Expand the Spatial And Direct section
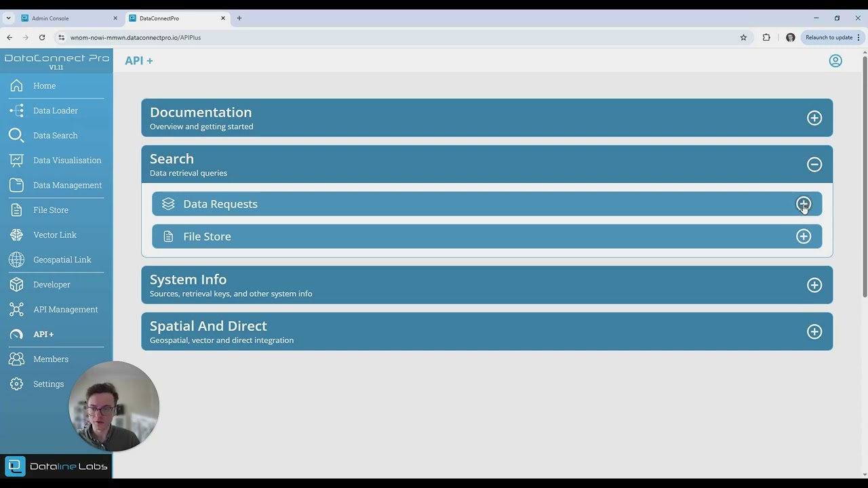Screen dimensions: 868x488 814,331
